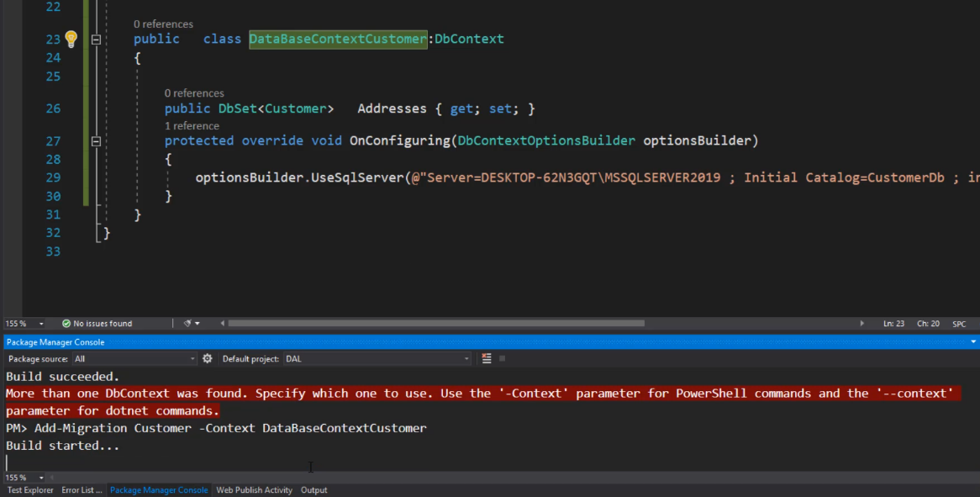Image resolution: width=980 pixels, height=497 pixels.
Task: Click the Addresses property name
Action: pyautogui.click(x=392, y=108)
